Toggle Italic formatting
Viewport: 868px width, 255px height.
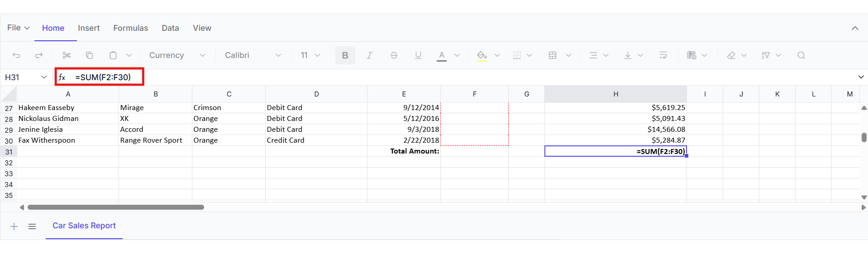click(x=369, y=55)
